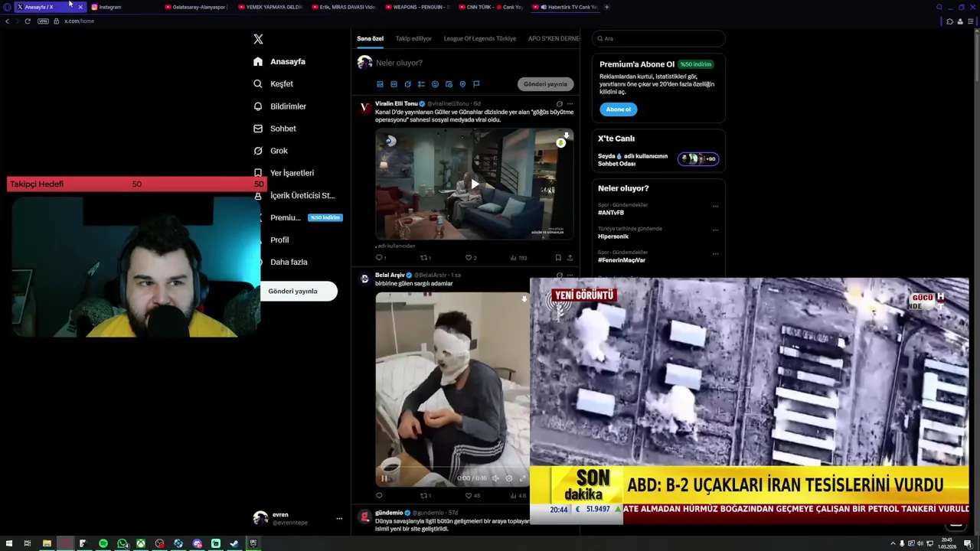Mute the Belal Arşiv video
The height and width of the screenshot is (551, 980).
point(495,478)
